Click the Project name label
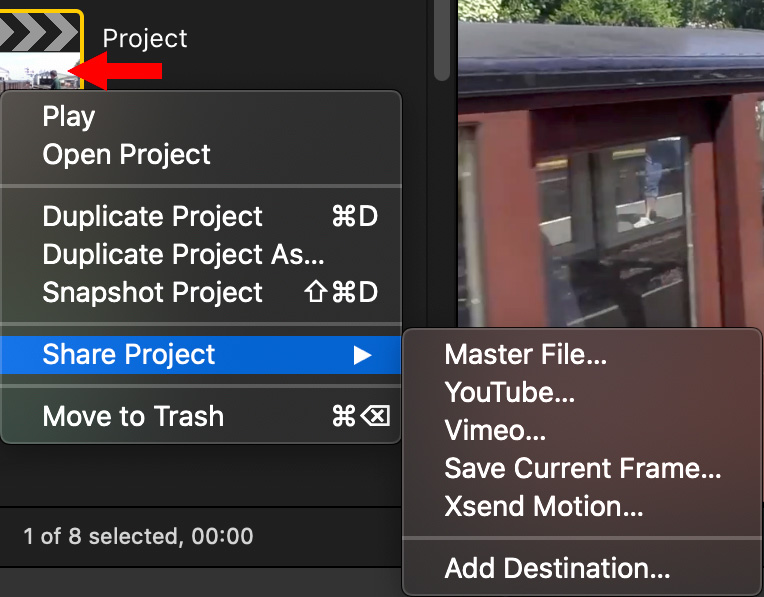Image resolution: width=764 pixels, height=597 pixels. 145,39
